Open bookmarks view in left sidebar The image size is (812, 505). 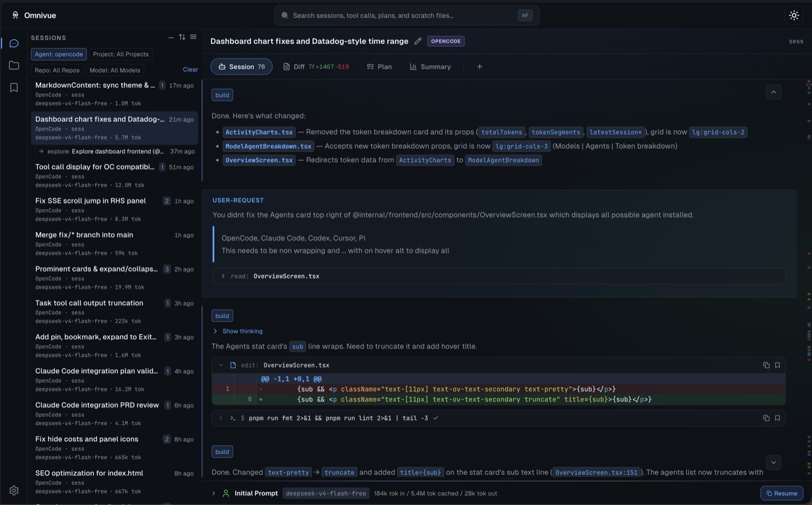click(x=14, y=87)
